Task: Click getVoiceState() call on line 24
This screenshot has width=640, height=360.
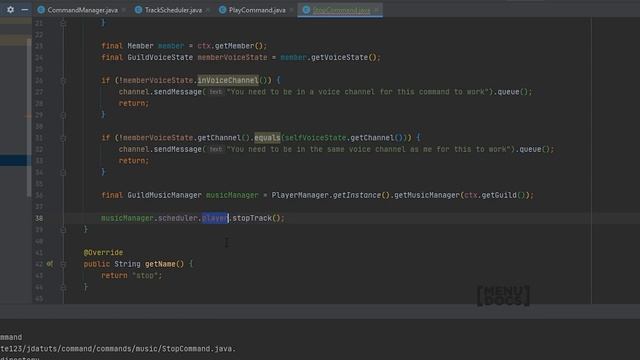Action: 345,58
